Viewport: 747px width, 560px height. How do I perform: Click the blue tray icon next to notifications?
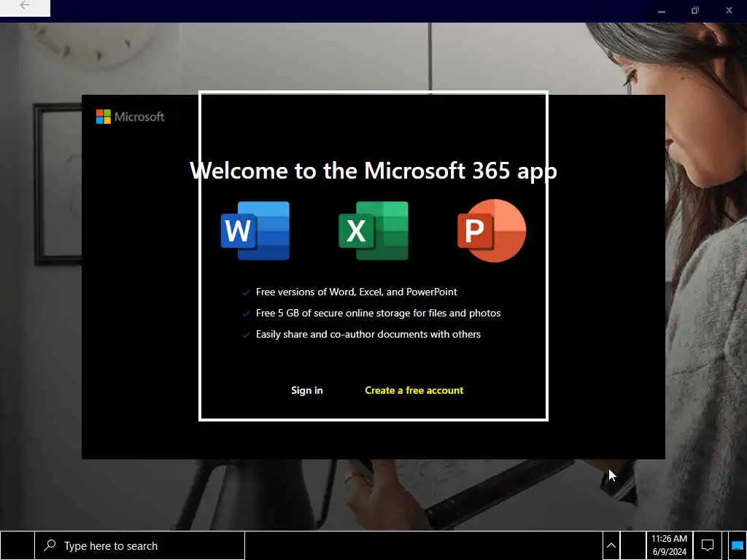pyautogui.click(x=737, y=545)
